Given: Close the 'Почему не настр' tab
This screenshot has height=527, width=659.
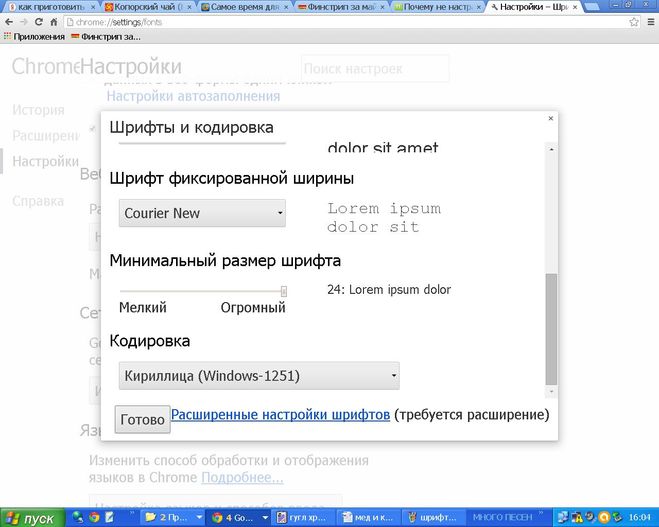Looking at the screenshot, I should coord(479,7).
